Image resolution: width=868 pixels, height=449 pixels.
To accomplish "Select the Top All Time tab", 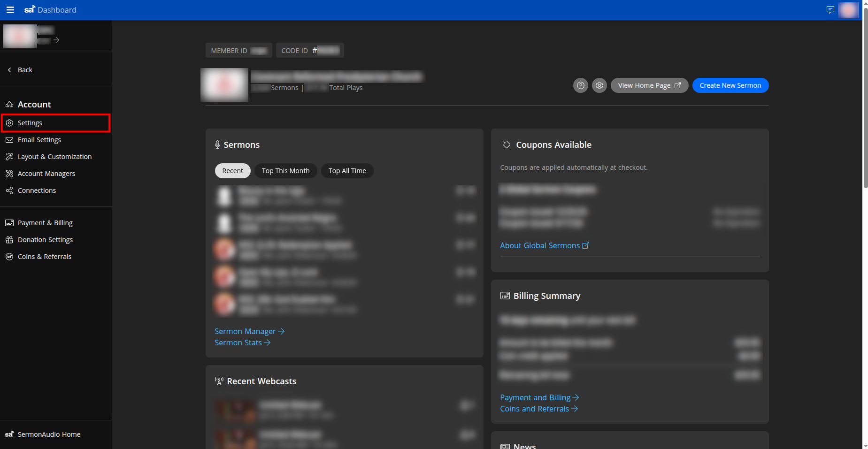I will coord(347,171).
